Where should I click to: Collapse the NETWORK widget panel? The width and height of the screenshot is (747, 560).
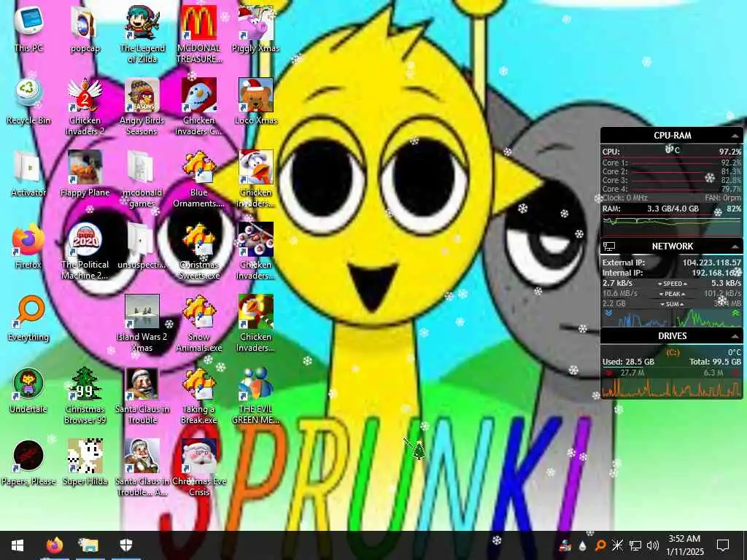click(735, 246)
